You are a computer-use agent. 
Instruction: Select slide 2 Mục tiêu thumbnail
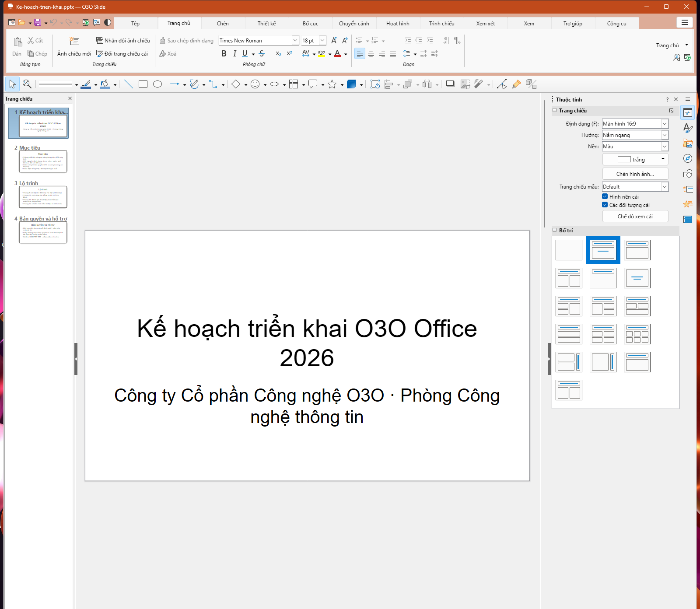pyautogui.click(x=43, y=161)
